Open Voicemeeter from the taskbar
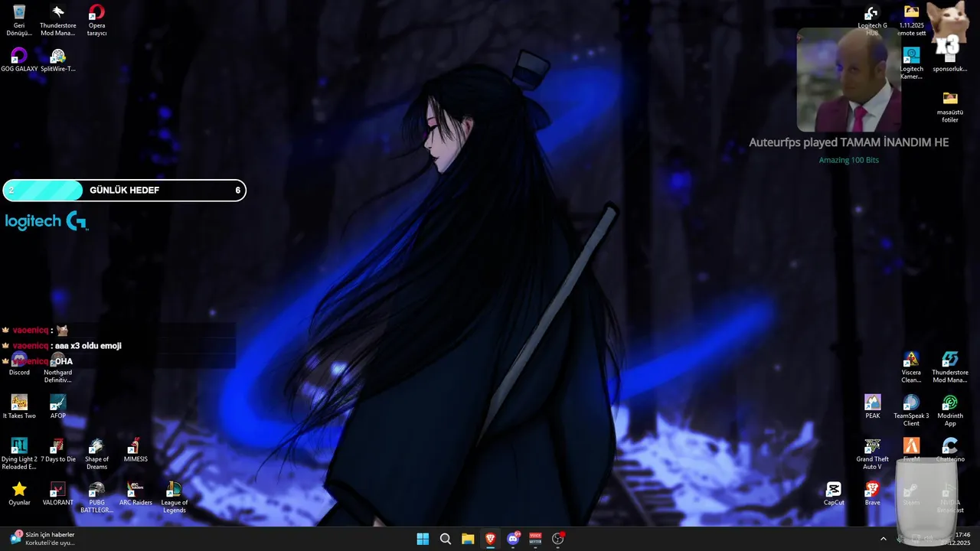The width and height of the screenshot is (980, 551). 535,539
